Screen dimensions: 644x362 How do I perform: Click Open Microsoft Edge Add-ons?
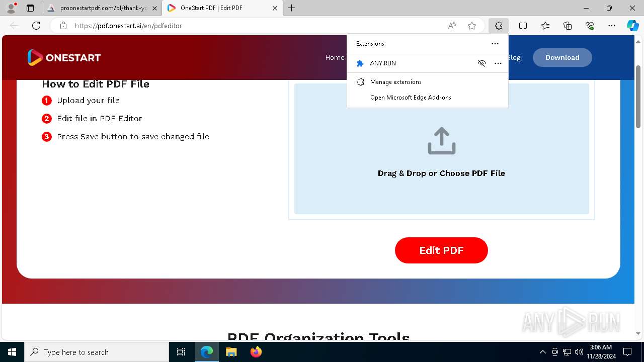pos(428,98)
